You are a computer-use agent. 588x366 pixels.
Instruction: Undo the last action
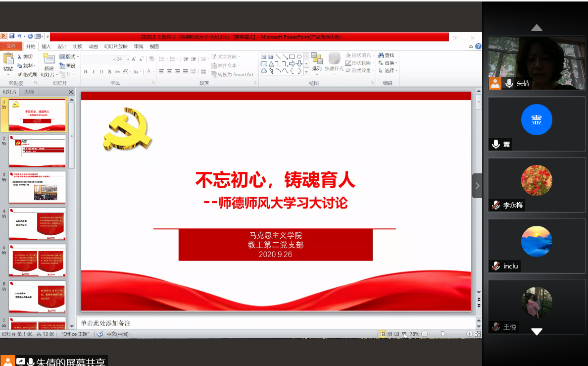pyautogui.click(x=19, y=36)
